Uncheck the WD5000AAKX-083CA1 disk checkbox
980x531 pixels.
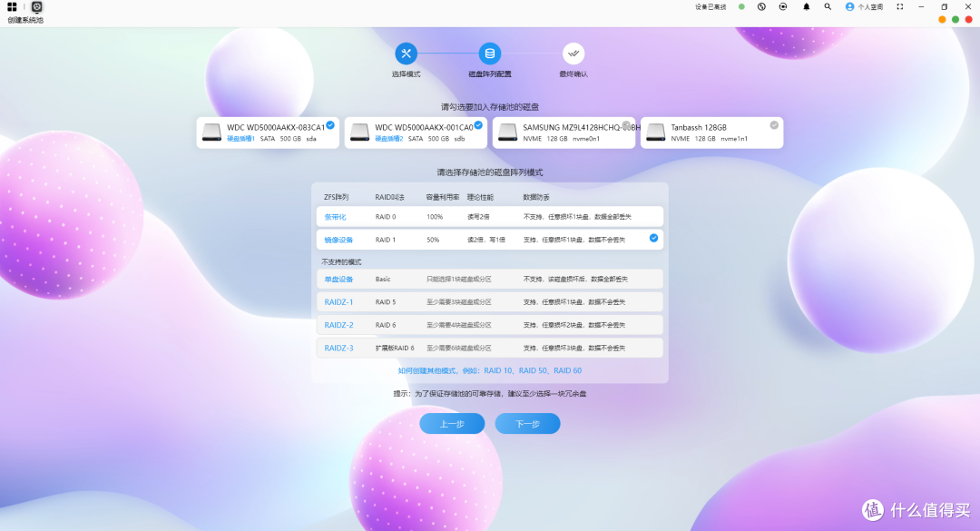pyautogui.click(x=330, y=125)
